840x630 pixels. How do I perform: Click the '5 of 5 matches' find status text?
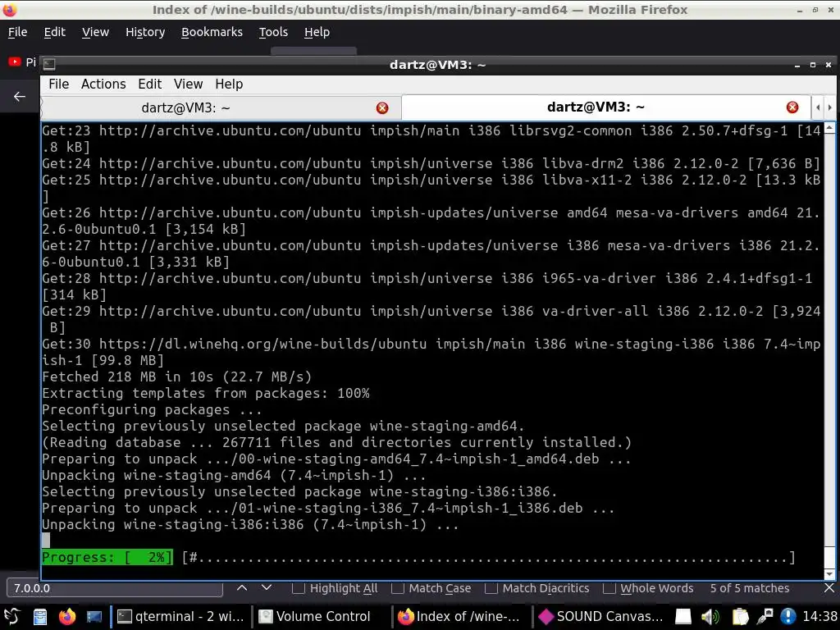point(750,588)
